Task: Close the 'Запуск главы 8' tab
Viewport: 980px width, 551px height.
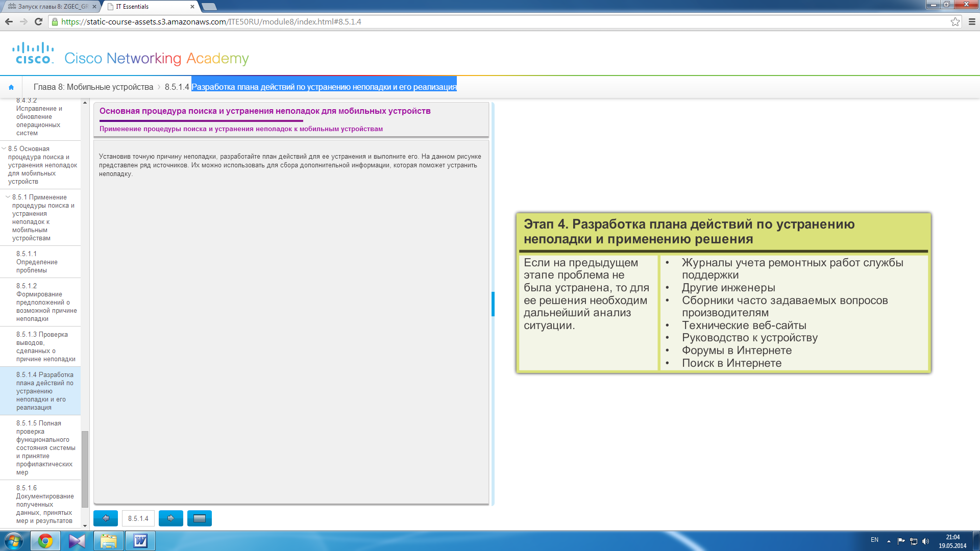Action: (x=94, y=7)
